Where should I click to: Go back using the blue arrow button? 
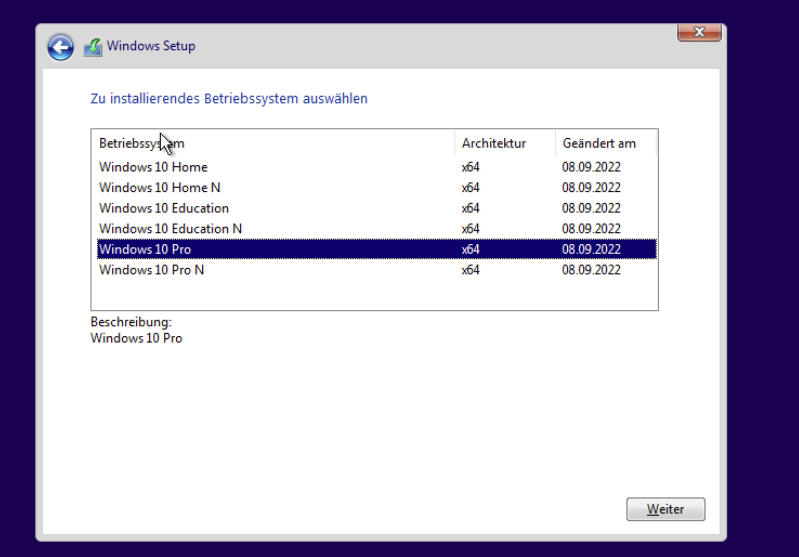tap(61, 48)
